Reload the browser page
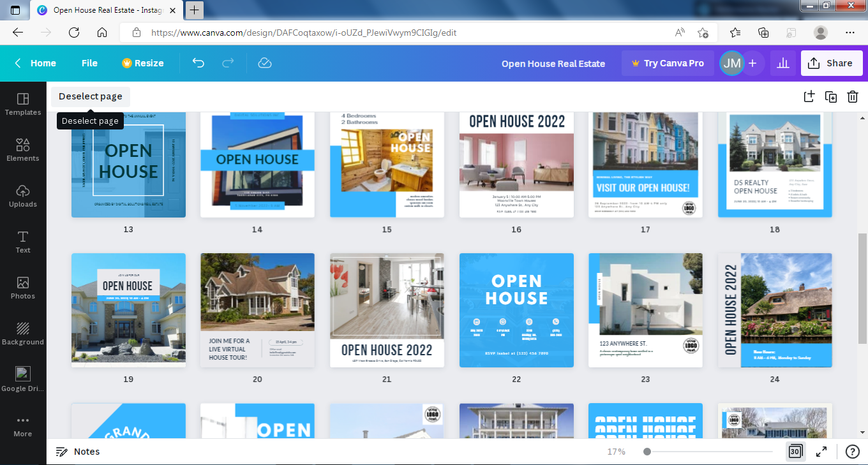Viewport: 868px width, 465px height. coord(73,33)
